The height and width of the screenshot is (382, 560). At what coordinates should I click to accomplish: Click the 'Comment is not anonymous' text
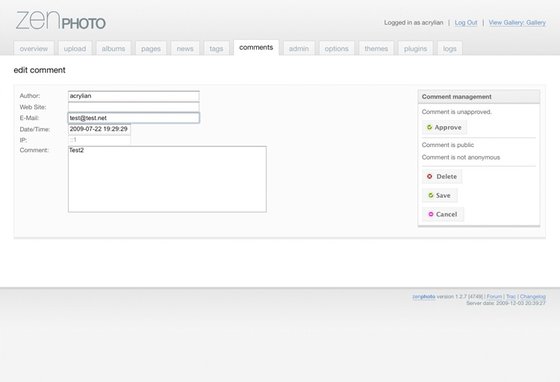(x=461, y=157)
